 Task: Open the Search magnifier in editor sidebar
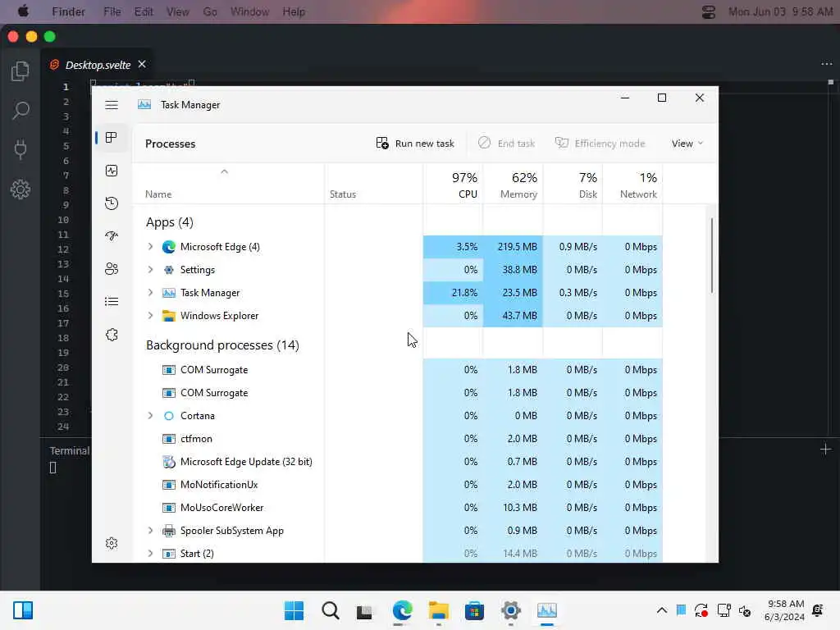[21, 111]
